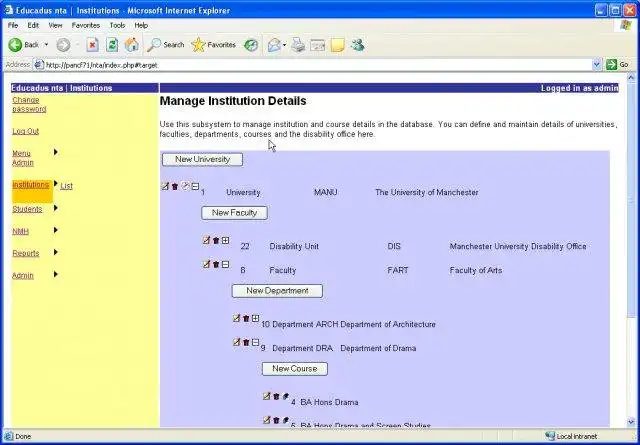This screenshot has width=640, height=445.
Task: Expand the Menu Admin submenu arrow
Action: point(56,152)
